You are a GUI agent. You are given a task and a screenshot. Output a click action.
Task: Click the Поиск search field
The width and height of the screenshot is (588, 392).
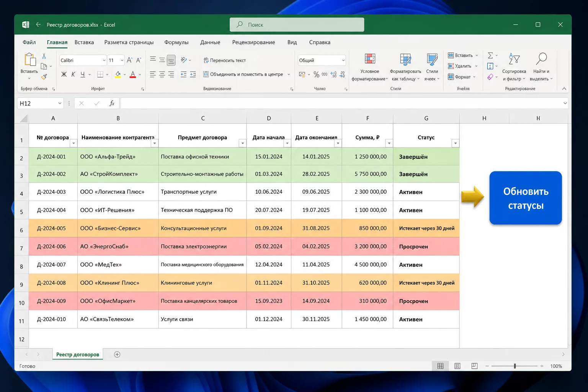[297, 24]
